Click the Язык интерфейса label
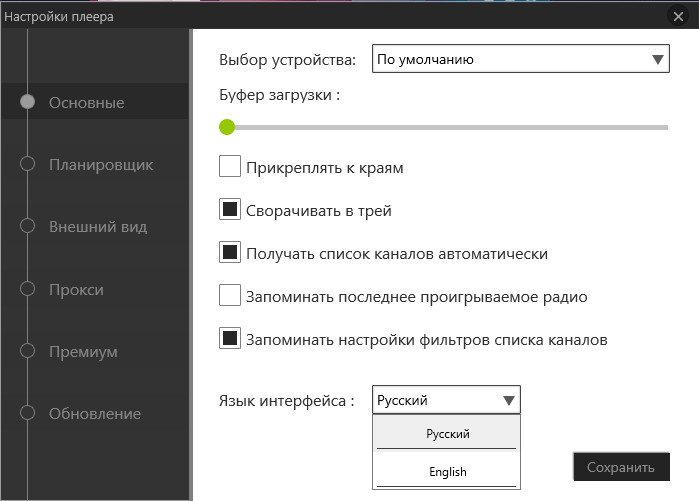This screenshot has width=699, height=501. [286, 401]
